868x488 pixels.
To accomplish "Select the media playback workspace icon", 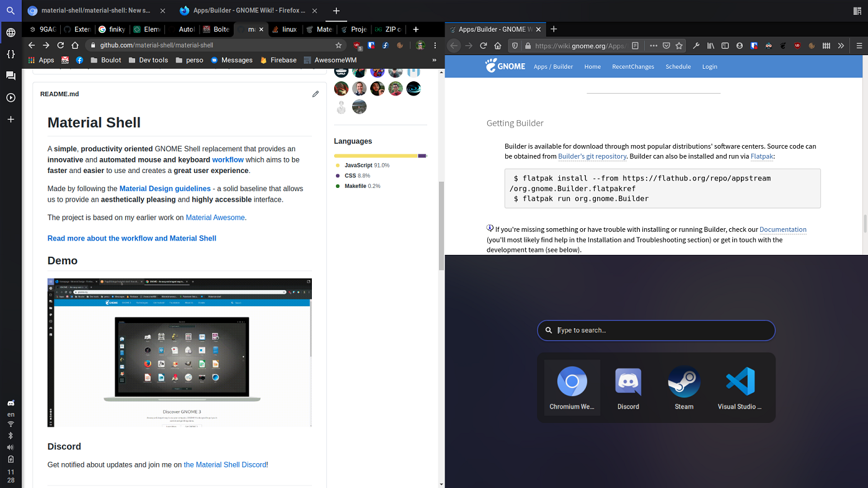I will [x=11, y=97].
